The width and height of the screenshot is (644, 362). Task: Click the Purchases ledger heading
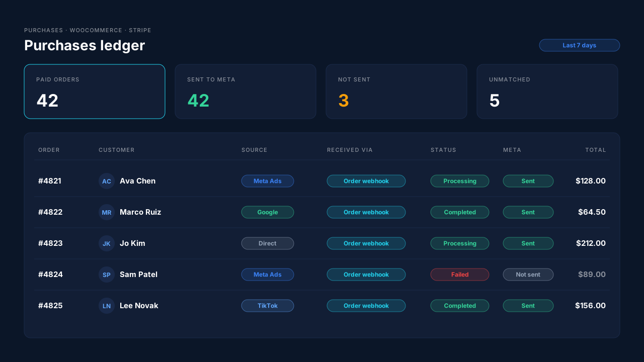(x=85, y=45)
